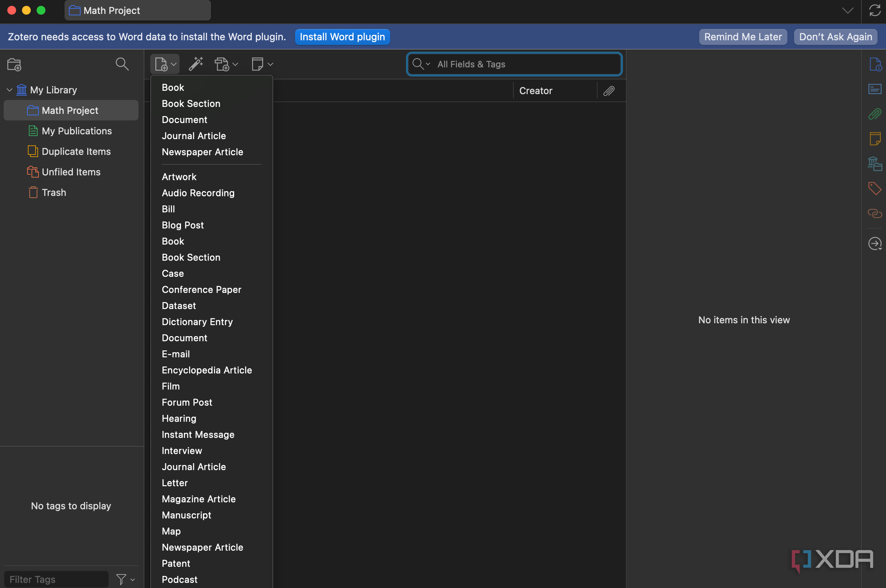Click the Filter Tags input field
886x588 pixels.
pos(56,579)
